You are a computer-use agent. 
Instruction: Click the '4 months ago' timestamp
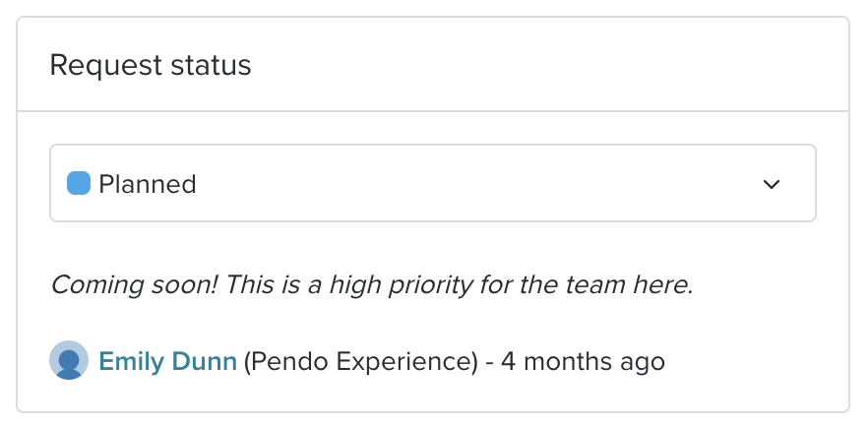click(x=583, y=362)
